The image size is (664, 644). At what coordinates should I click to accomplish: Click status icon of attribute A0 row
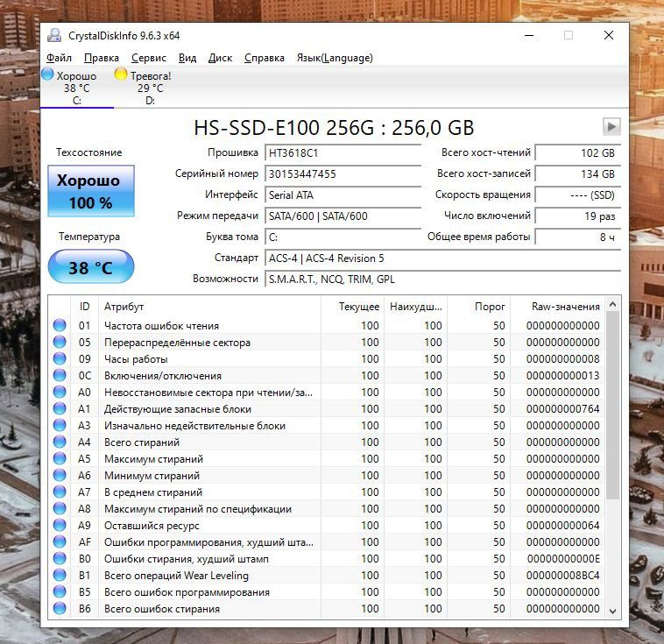pyautogui.click(x=60, y=392)
